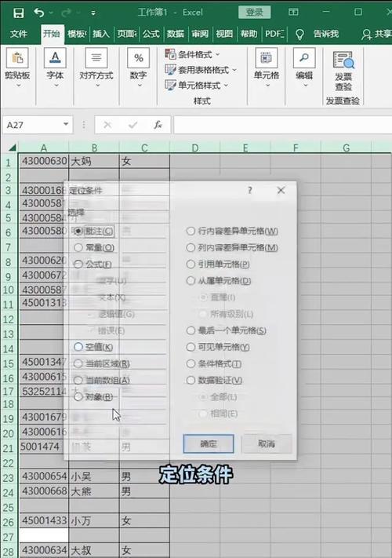This screenshot has width=392, height=558.
Task: Open the Undo history dropdown arrow
Action: 51,13
